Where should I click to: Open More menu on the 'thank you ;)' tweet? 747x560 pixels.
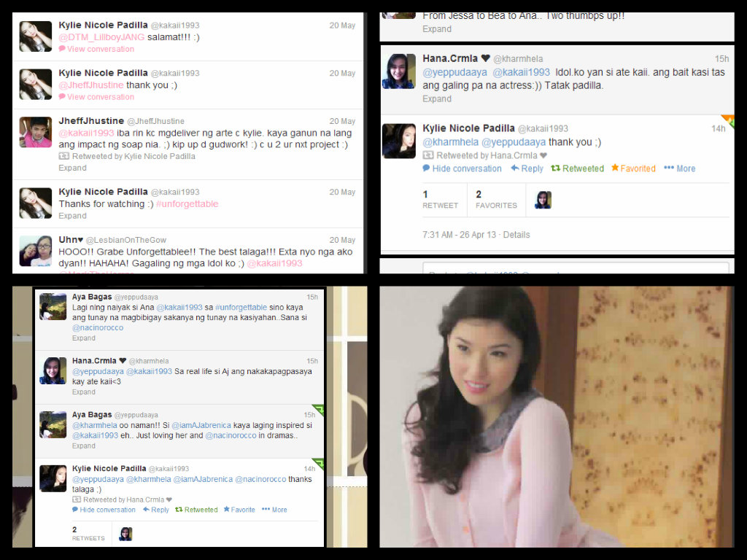pyautogui.click(x=680, y=168)
